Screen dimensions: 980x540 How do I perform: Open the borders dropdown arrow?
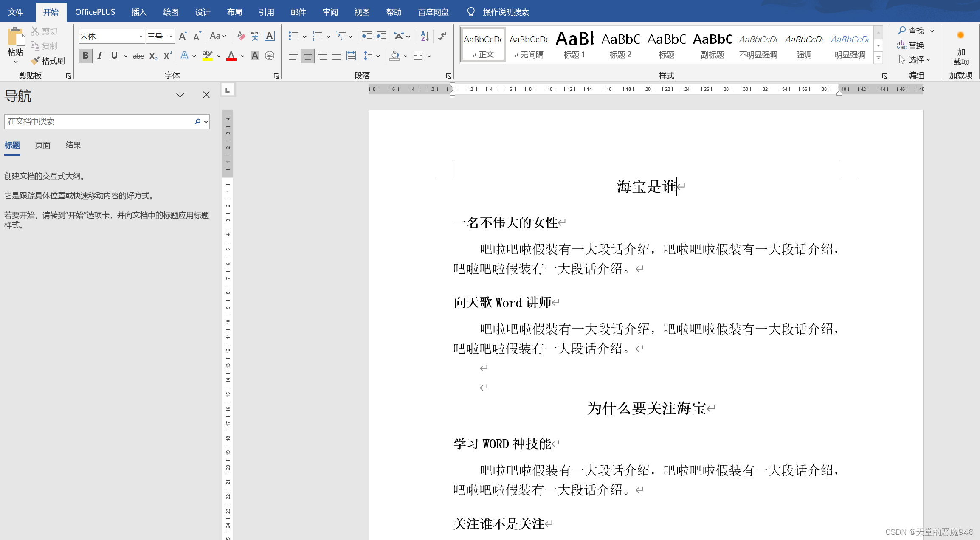(x=429, y=56)
